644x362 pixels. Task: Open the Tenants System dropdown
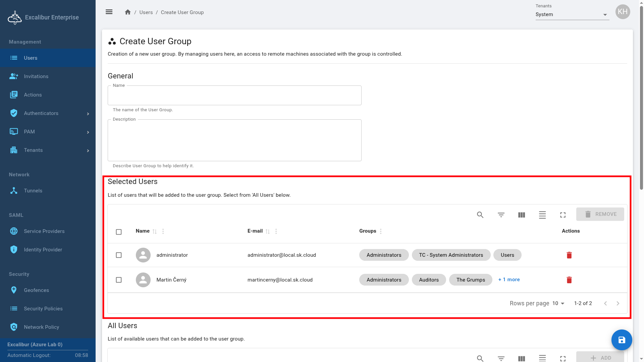pyautogui.click(x=572, y=14)
